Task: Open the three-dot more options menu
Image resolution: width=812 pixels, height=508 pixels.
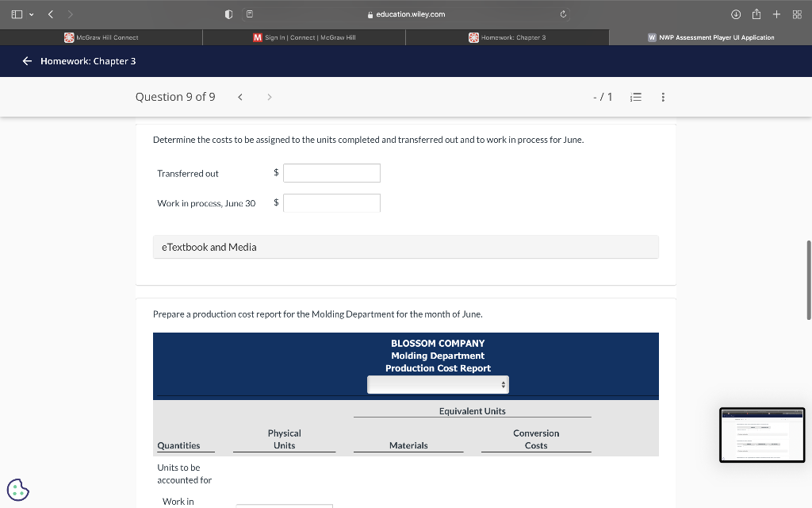Action: pyautogui.click(x=663, y=97)
